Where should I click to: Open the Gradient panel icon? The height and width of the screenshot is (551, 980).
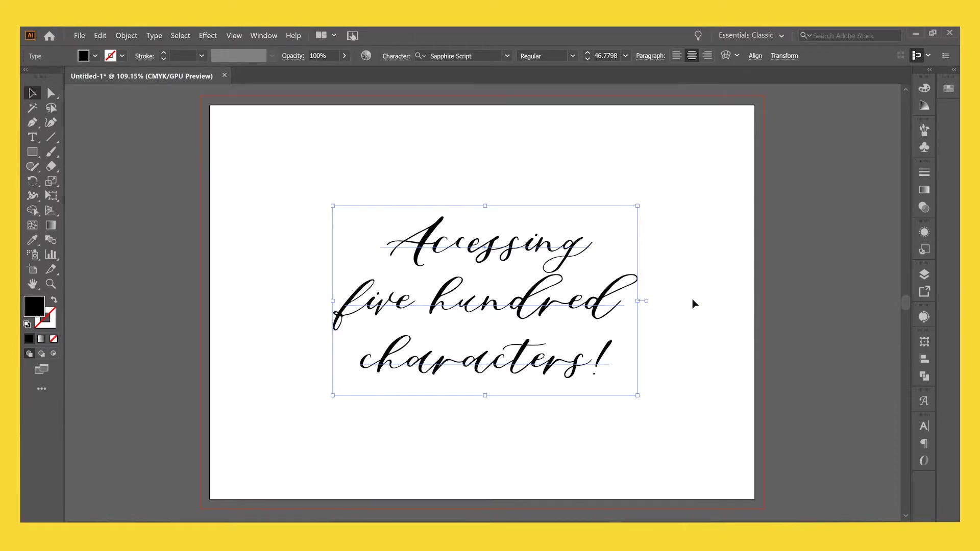[x=924, y=190]
